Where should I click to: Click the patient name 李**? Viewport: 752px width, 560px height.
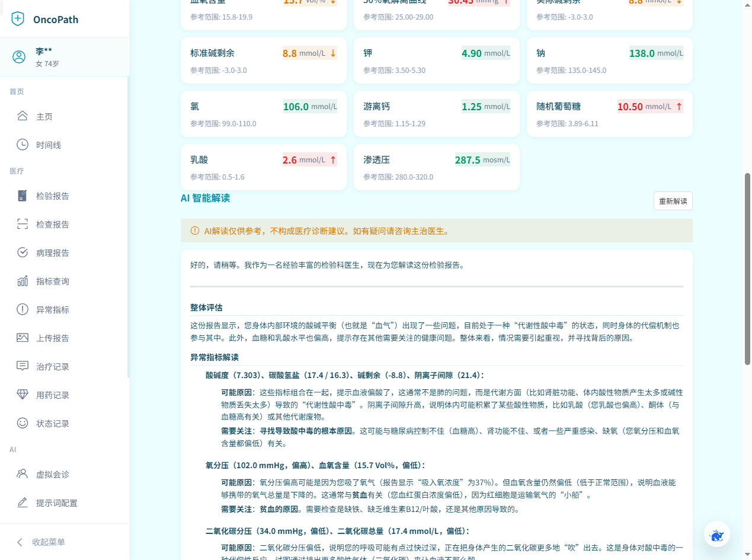[x=44, y=52]
